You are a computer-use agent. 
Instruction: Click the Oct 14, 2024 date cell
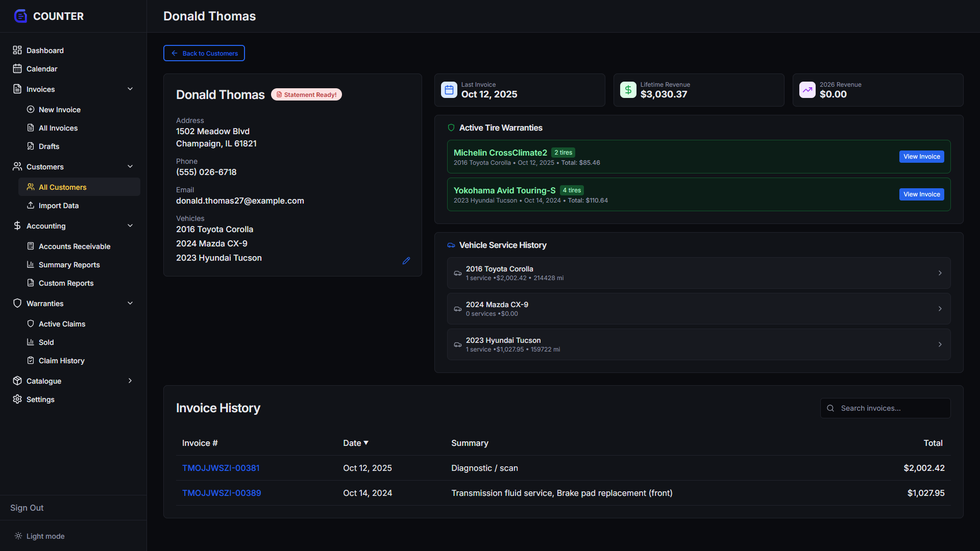pos(367,493)
